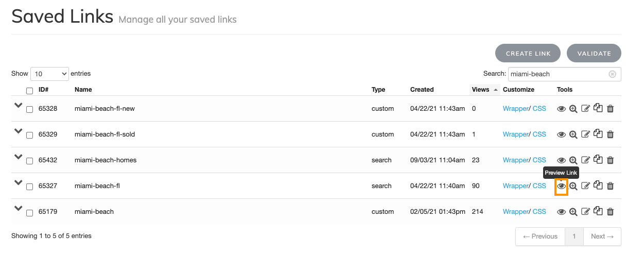Delete the miami-beach link with trash icon
644x253 pixels.
click(610, 212)
